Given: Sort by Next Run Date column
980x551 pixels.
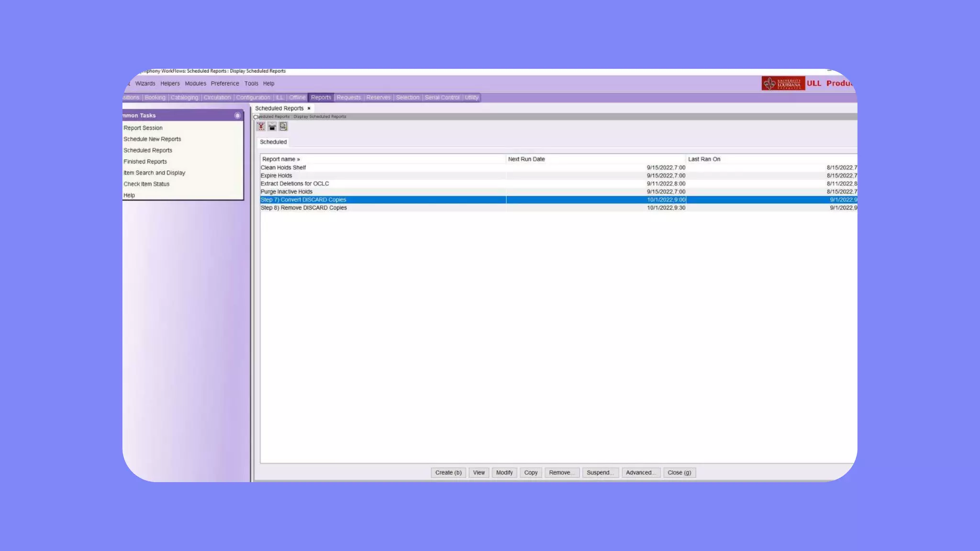Looking at the screenshot, I should [526, 159].
